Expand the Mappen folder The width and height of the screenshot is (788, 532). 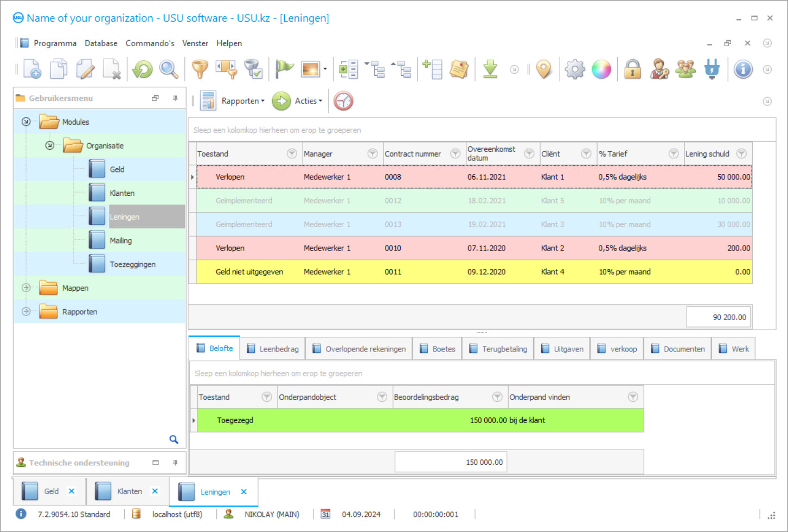(x=26, y=288)
